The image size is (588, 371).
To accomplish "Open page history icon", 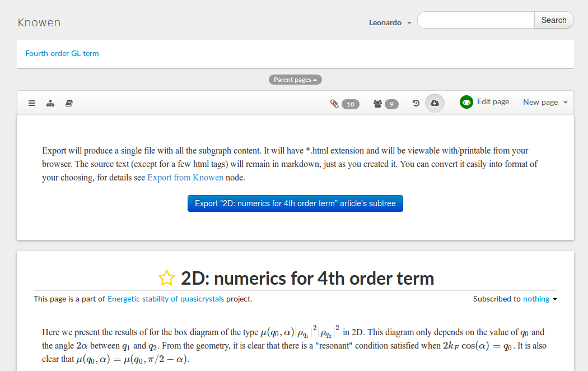I will click(x=416, y=103).
